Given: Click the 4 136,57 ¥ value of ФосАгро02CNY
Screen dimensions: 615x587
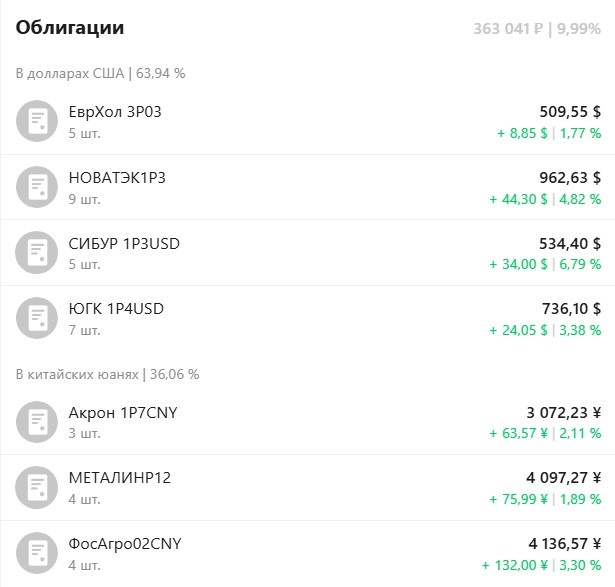Looking at the screenshot, I should click(565, 544).
